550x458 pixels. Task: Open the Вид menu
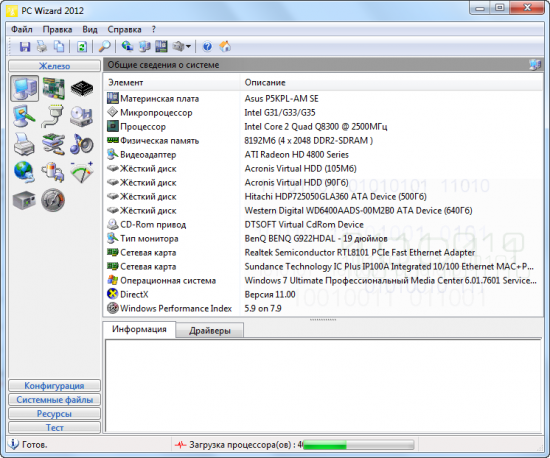[x=90, y=29]
